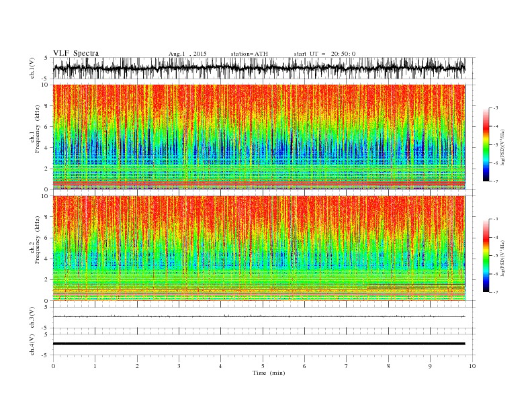The height and width of the screenshot is (411, 532).
Task: Click the time axis tick label "5"
Action: [x=263, y=366]
